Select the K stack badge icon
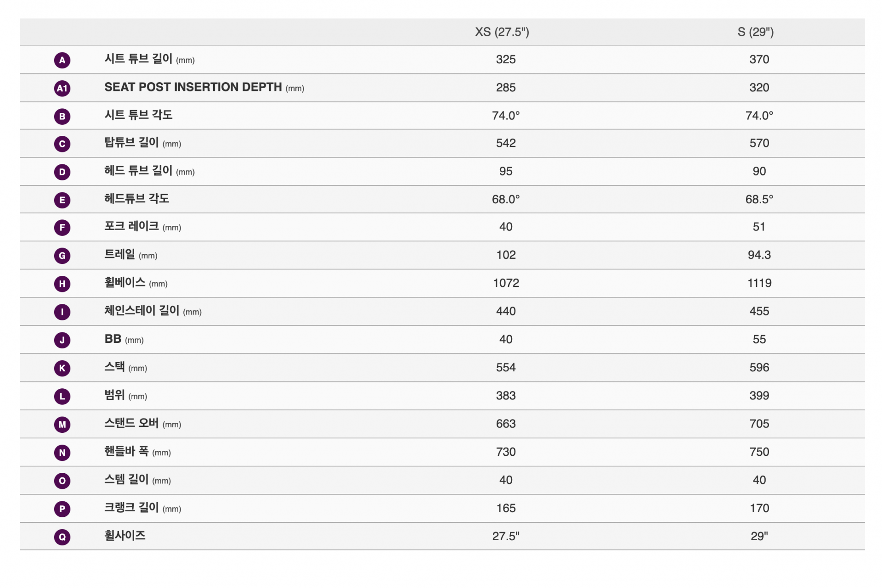 click(x=62, y=368)
